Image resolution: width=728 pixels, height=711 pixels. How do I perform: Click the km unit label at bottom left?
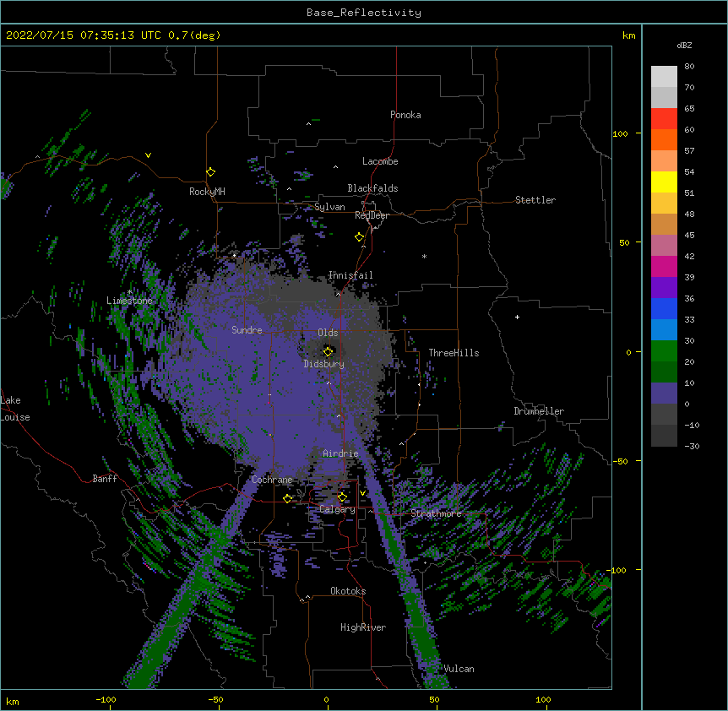click(13, 702)
